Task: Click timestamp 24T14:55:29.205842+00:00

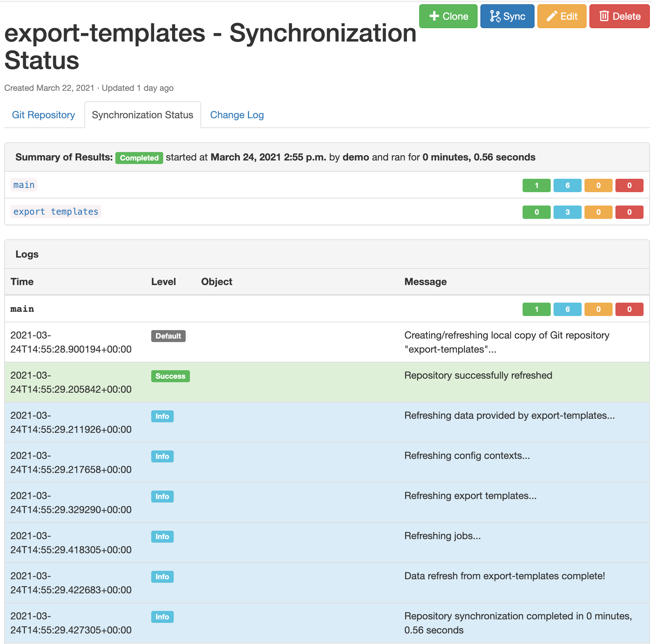Action: click(71, 390)
